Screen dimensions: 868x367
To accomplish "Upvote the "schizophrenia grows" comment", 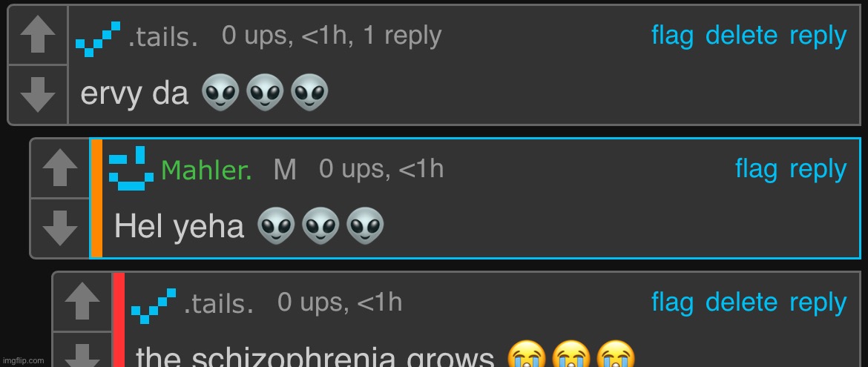I will coord(82,302).
